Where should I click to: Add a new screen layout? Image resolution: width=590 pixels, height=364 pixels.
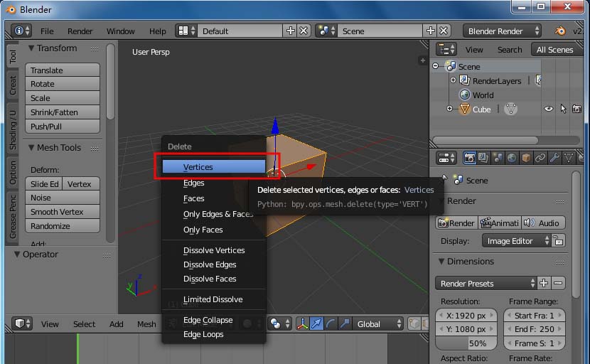[x=290, y=31]
